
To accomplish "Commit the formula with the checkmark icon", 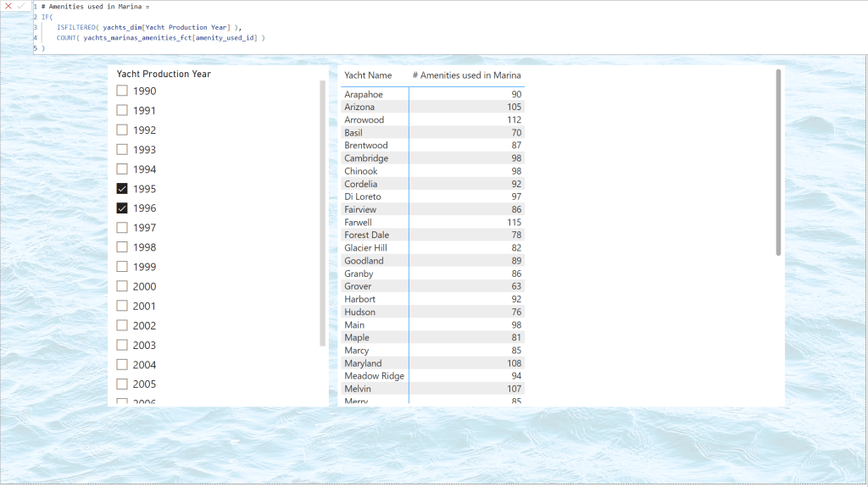I will [x=21, y=6].
